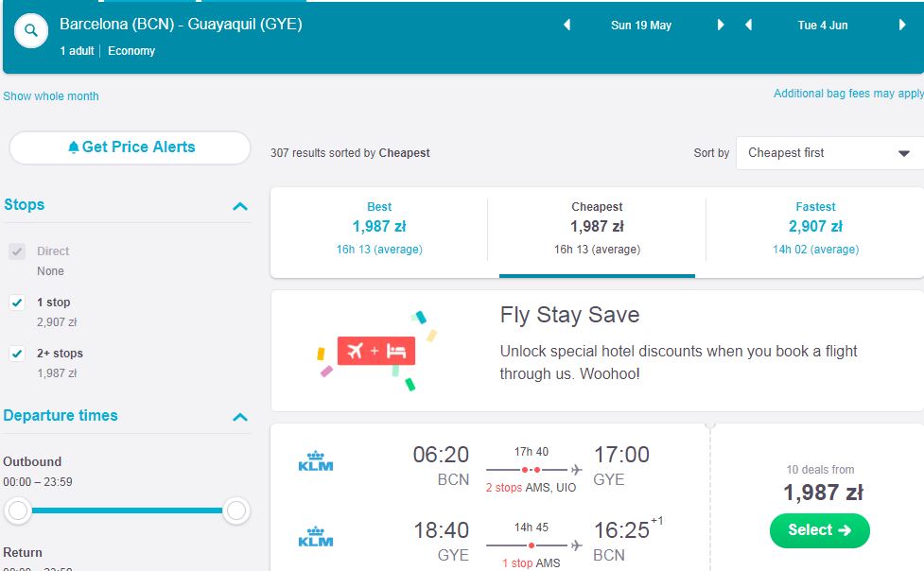
Task: Switch to the Best results tab
Action: [379, 228]
